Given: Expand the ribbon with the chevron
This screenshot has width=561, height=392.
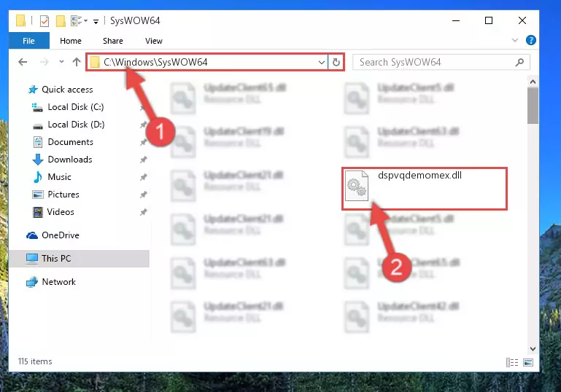Looking at the screenshot, I should coord(515,40).
